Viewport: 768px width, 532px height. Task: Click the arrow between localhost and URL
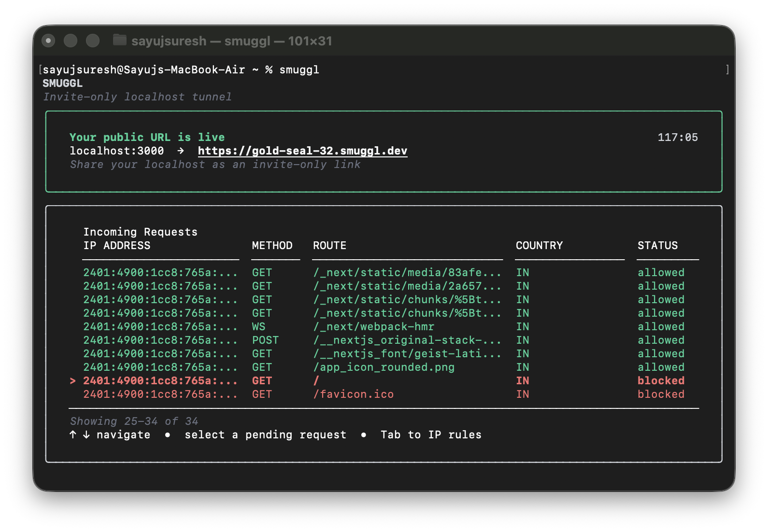181,151
